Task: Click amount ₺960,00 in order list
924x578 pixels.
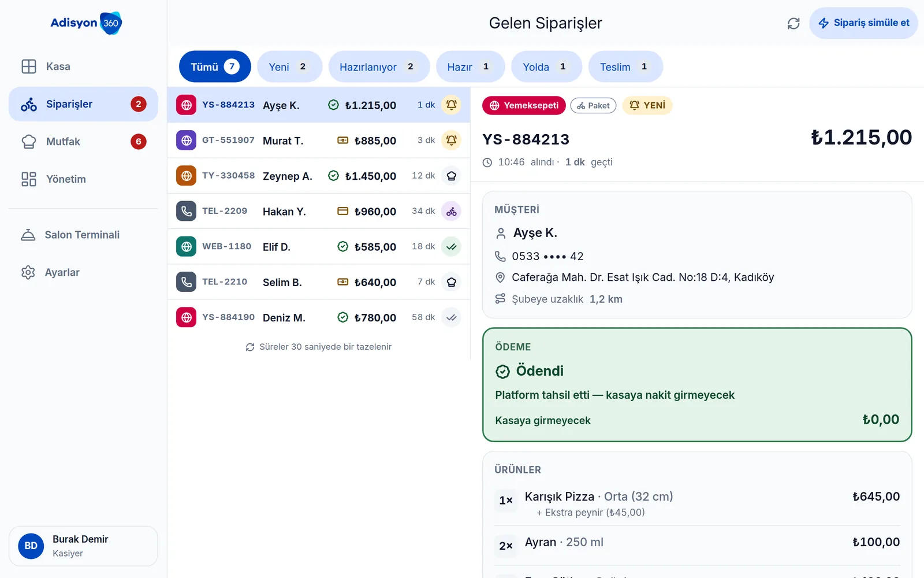Action: pyautogui.click(x=375, y=212)
